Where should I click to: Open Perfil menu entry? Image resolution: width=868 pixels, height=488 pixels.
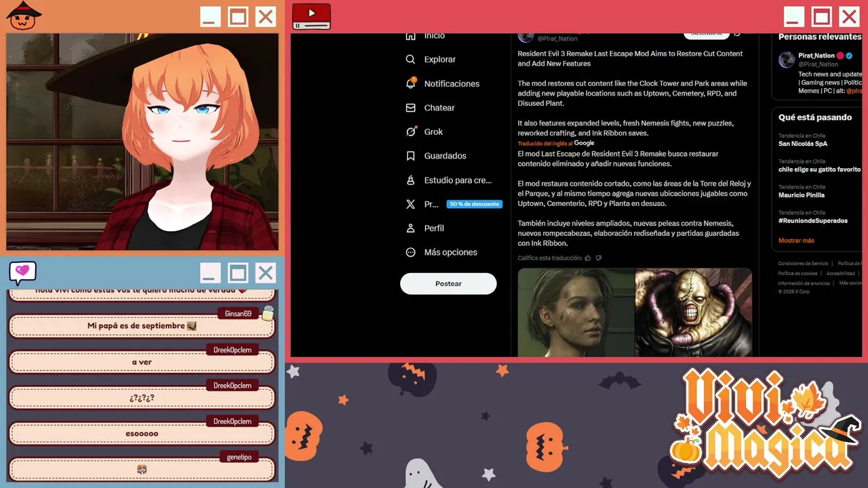[x=434, y=228]
